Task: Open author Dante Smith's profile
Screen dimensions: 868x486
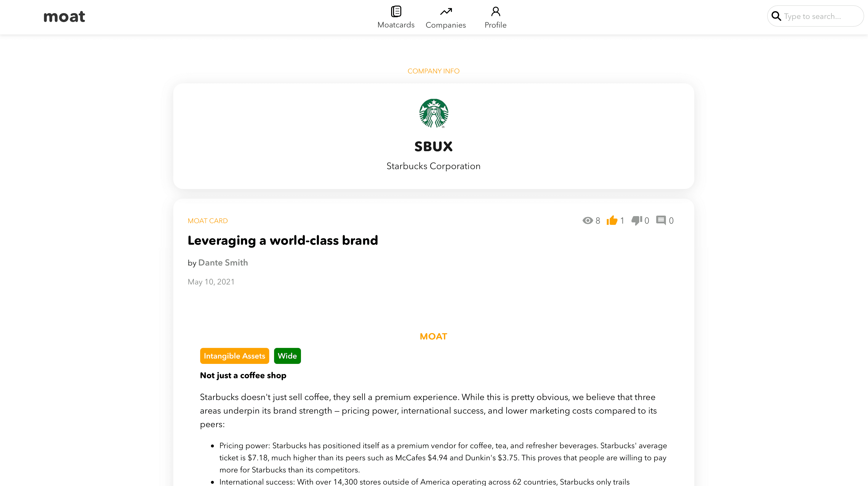Action: (x=223, y=263)
